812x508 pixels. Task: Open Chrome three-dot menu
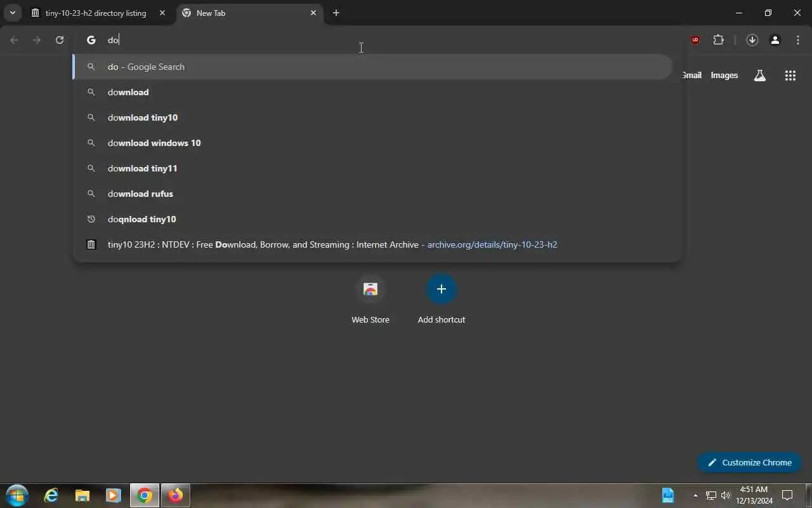(798, 40)
